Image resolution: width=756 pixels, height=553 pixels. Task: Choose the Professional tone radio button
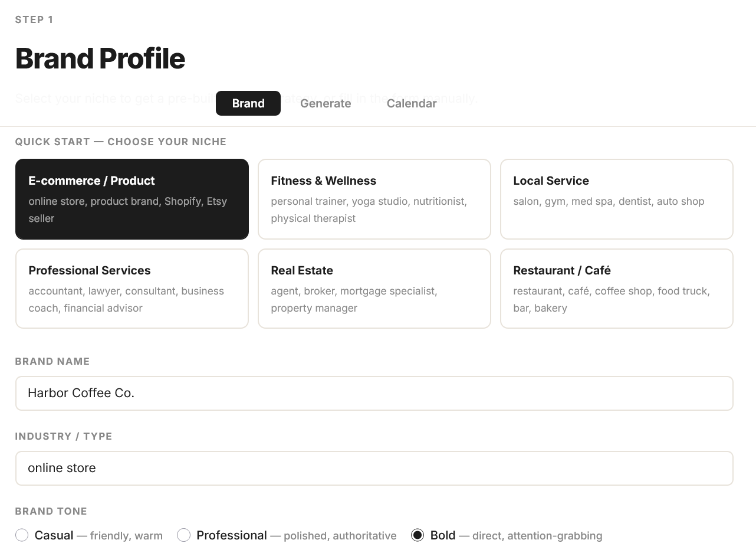[184, 535]
